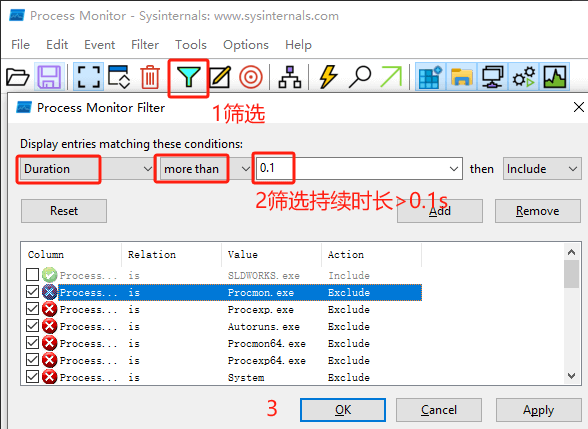588x429 pixels.
Task: Select the Include Process target icon
Action: pos(251,77)
